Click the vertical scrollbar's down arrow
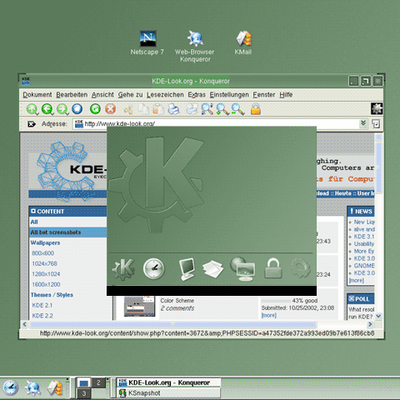 [x=379, y=316]
